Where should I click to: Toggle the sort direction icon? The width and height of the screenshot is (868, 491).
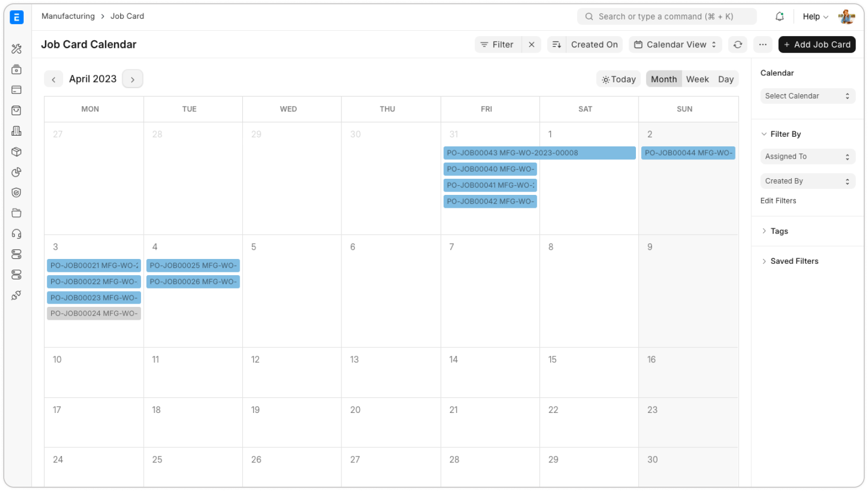[557, 45]
